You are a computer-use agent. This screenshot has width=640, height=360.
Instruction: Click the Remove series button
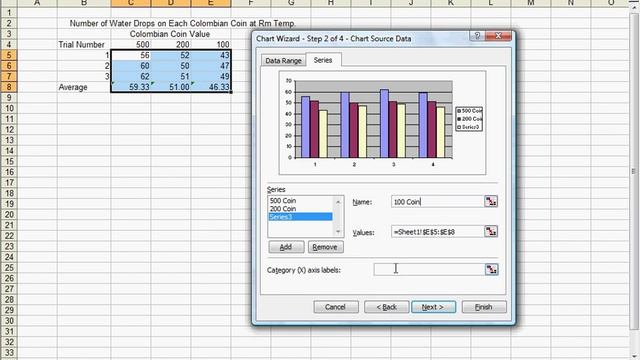[x=325, y=247]
